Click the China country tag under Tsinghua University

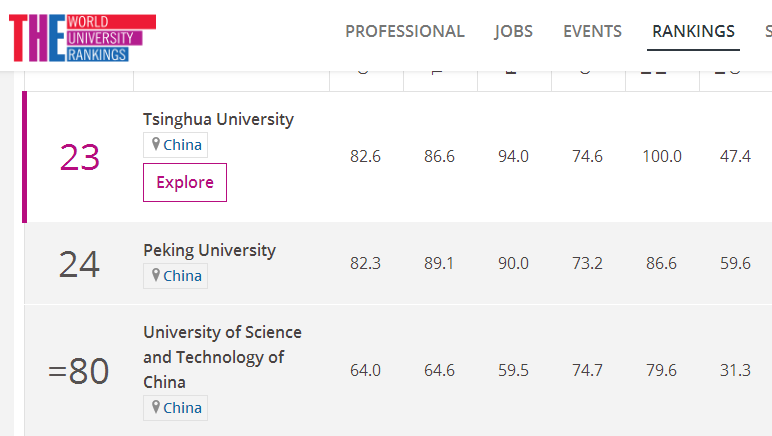coord(176,145)
